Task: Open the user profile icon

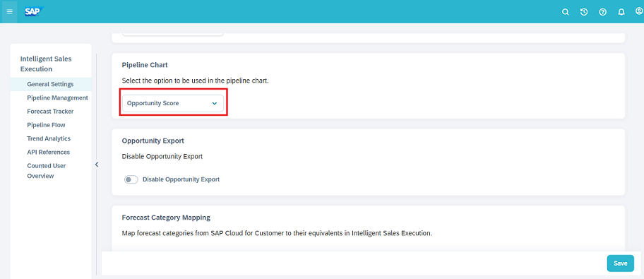Action: point(639,11)
